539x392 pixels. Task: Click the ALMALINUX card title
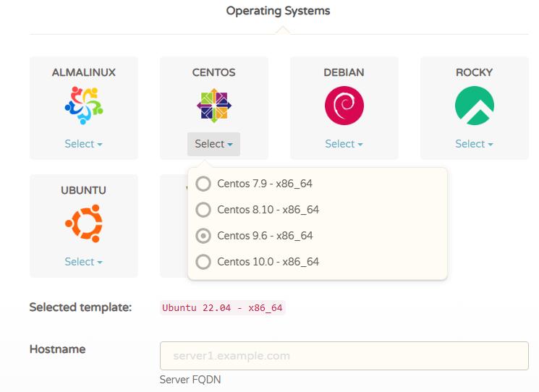(84, 72)
